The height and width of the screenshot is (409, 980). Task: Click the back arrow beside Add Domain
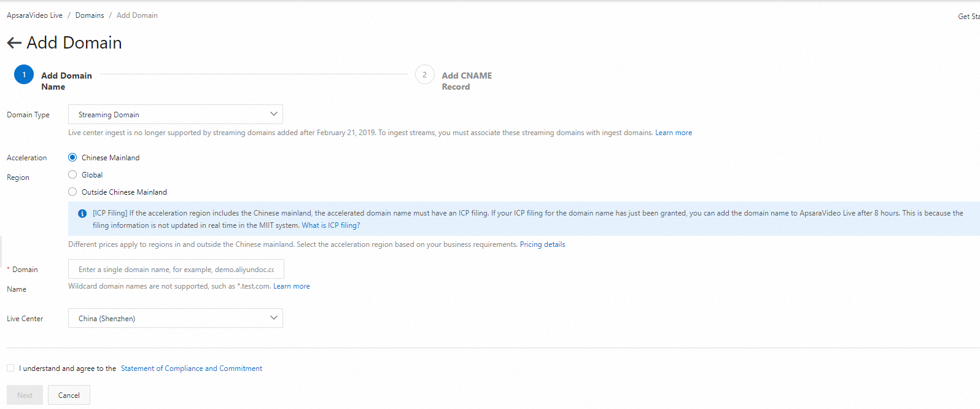[14, 43]
